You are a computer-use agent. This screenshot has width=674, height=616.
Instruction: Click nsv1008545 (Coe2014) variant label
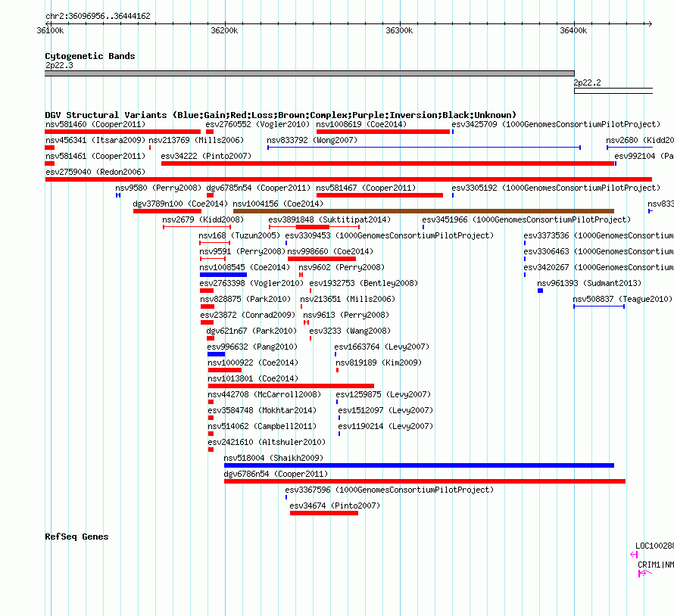(245, 267)
